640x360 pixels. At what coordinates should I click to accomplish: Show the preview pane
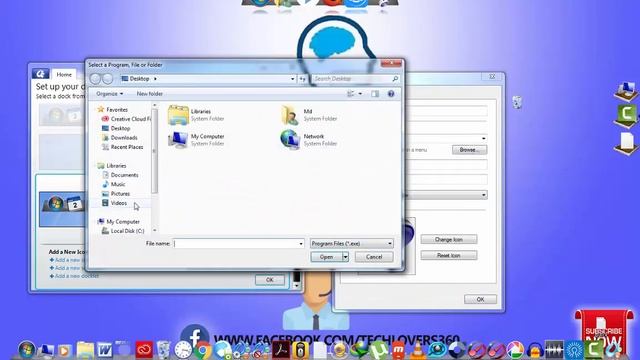(375, 94)
